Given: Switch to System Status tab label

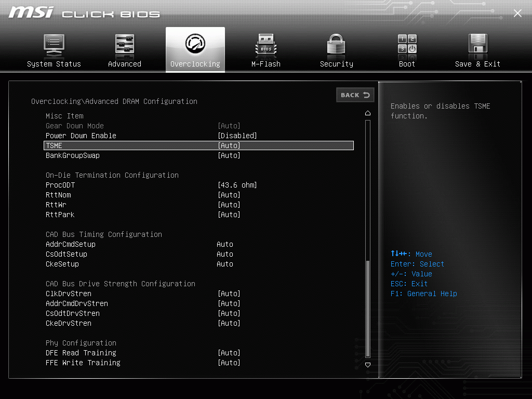Looking at the screenshot, I should click(x=54, y=64).
